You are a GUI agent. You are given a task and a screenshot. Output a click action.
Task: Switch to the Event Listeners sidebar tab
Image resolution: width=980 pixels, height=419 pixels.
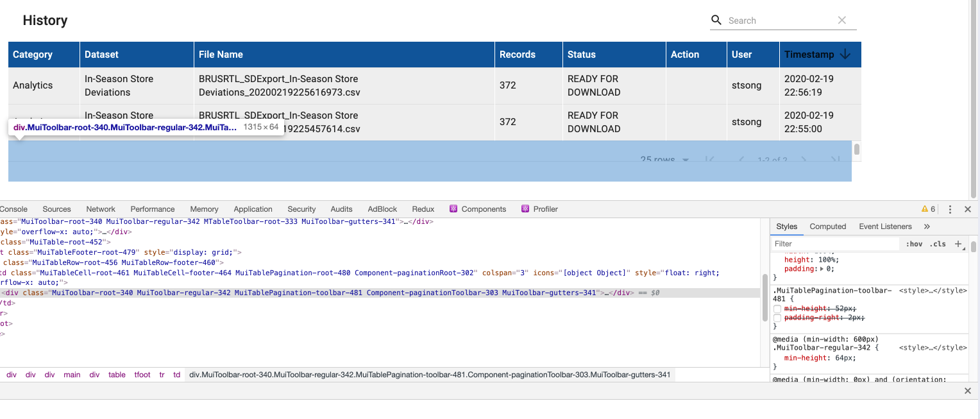pos(885,227)
